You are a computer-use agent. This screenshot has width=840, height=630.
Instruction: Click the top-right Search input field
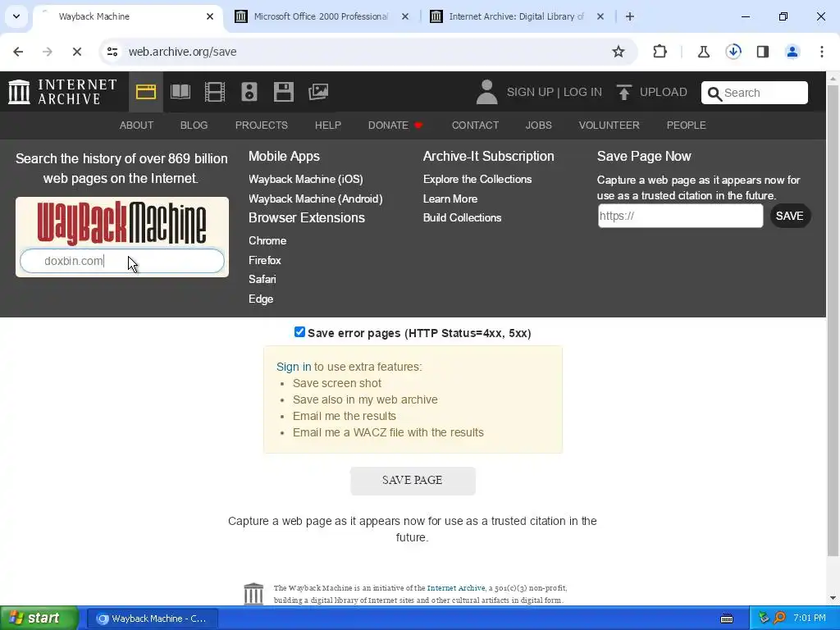755,94
